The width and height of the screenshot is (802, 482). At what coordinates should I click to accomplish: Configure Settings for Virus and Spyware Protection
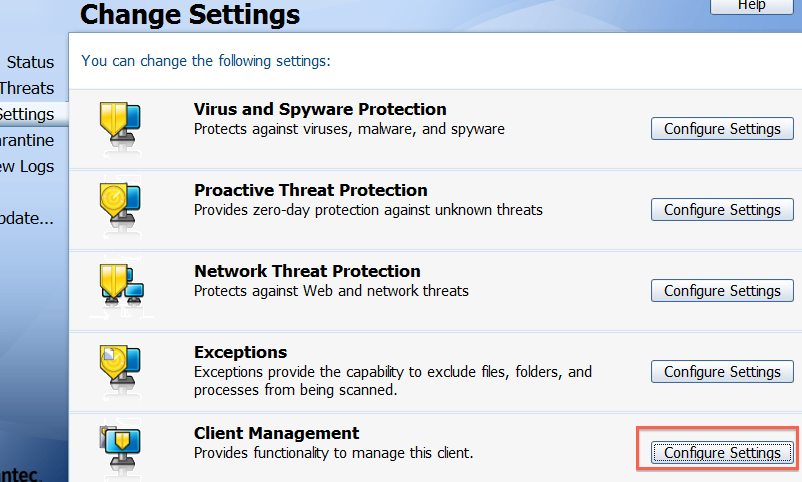[722, 128]
